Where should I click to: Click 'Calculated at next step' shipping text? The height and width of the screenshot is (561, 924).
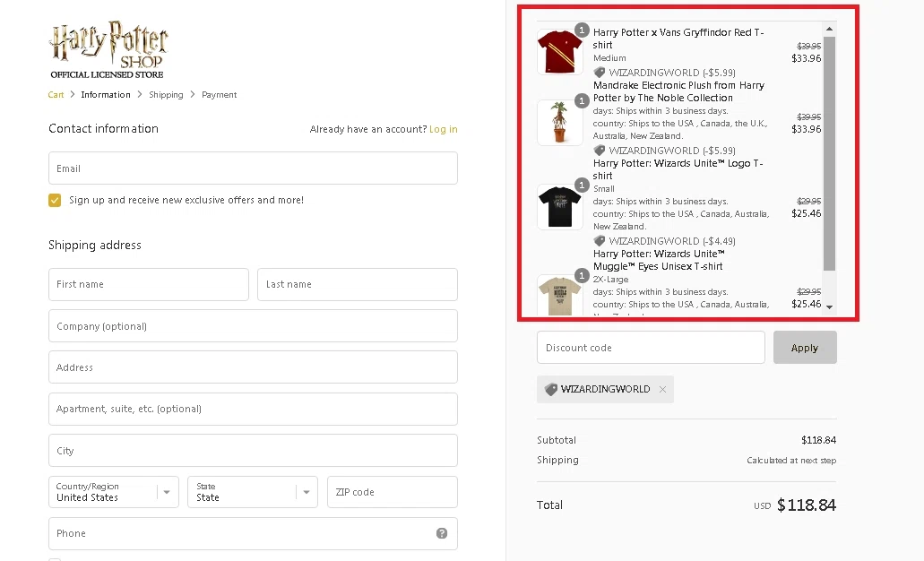[791, 461]
